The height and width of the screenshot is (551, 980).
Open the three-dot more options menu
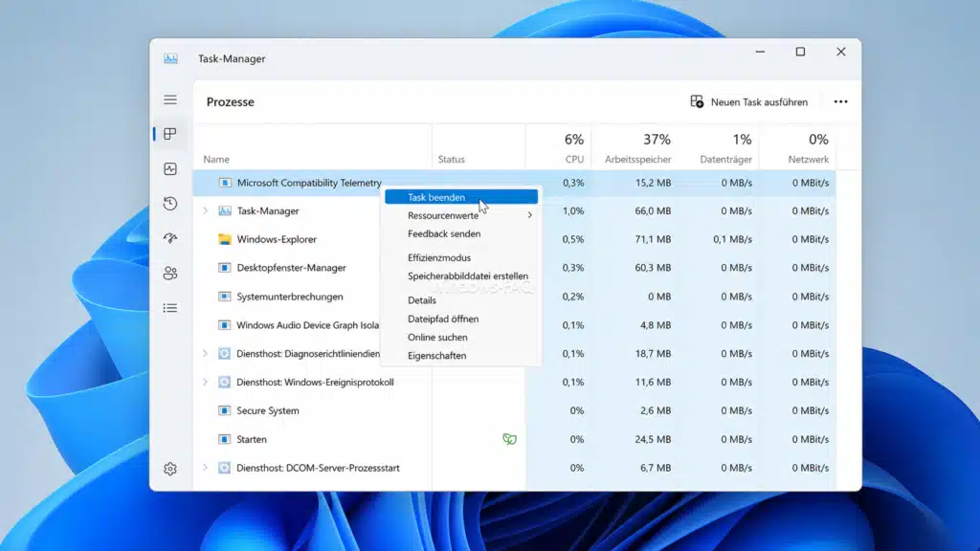click(x=840, y=101)
